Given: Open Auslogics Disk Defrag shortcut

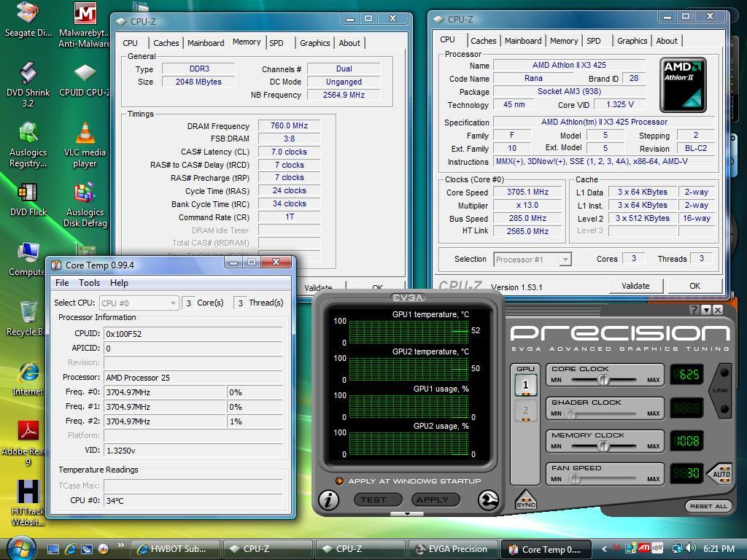Looking at the screenshot, I should [85, 205].
